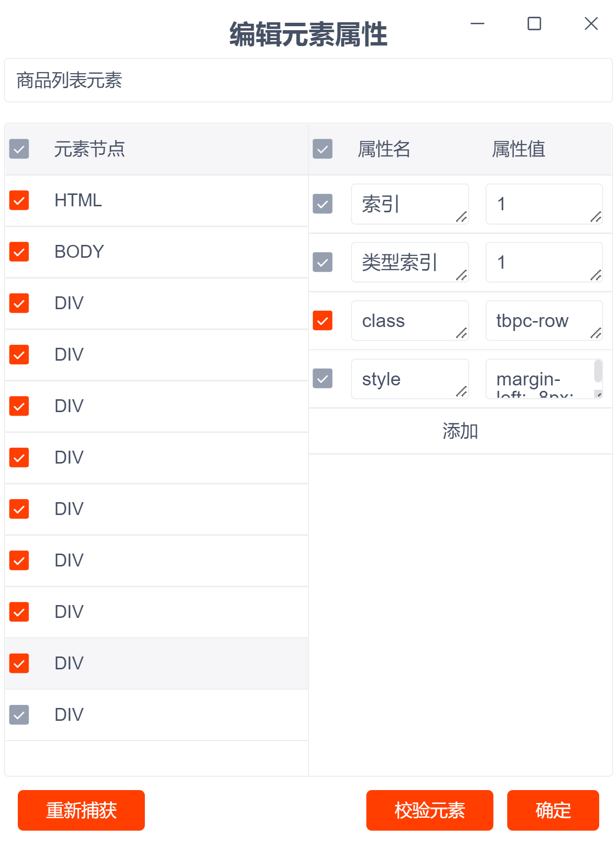Click the 校验元素 button
This screenshot has height=844, width=616.
tap(429, 810)
